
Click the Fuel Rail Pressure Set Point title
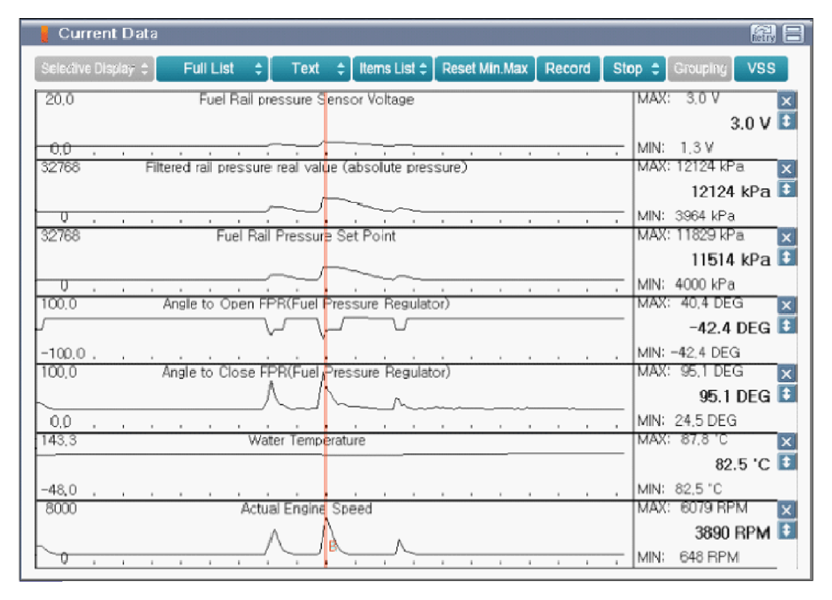click(x=306, y=236)
